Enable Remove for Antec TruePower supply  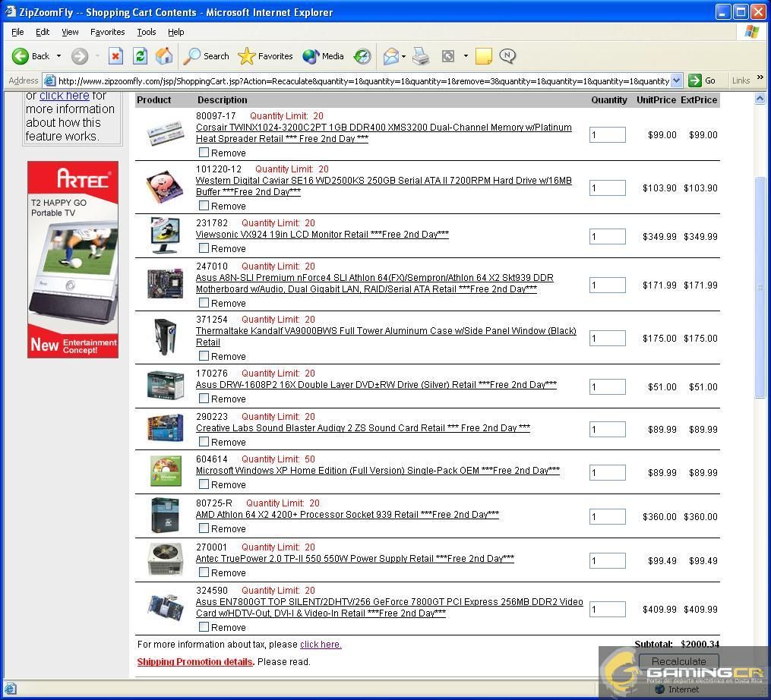tap(204, 572)
